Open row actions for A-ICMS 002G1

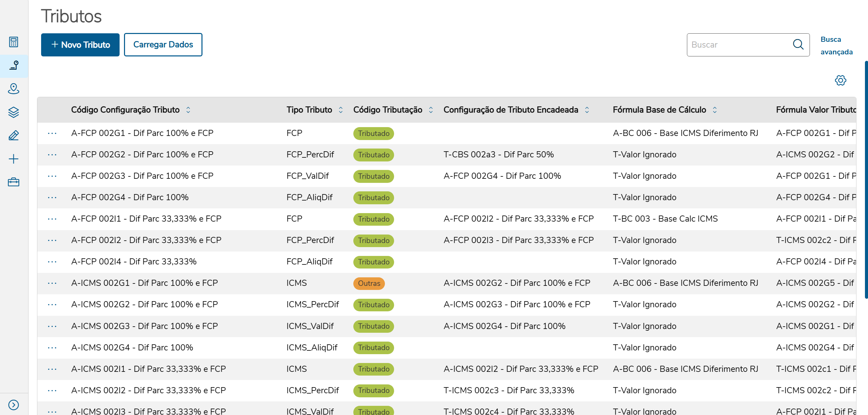tap(52, 283)
